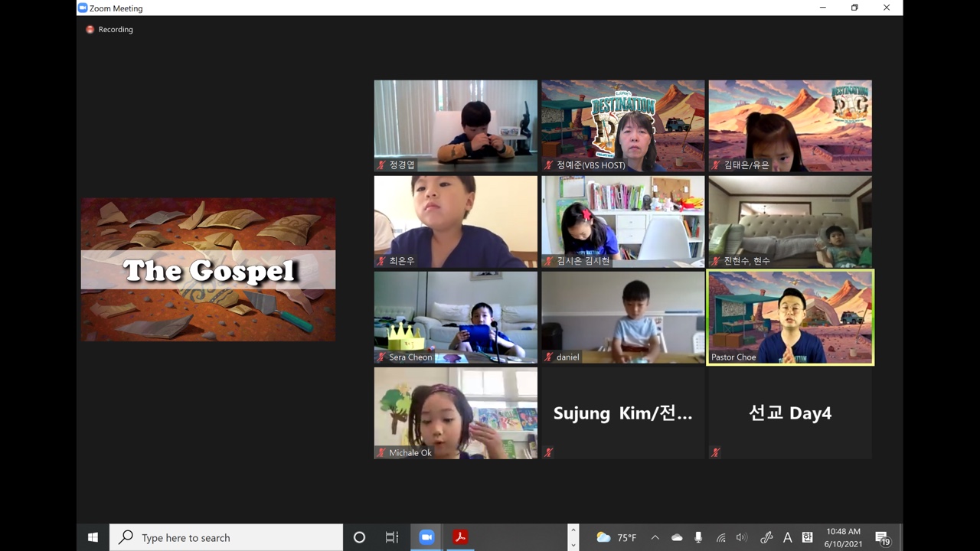Open the notification center with 19 alerts
The image size is (980, 551).
(x=882, y=538)
